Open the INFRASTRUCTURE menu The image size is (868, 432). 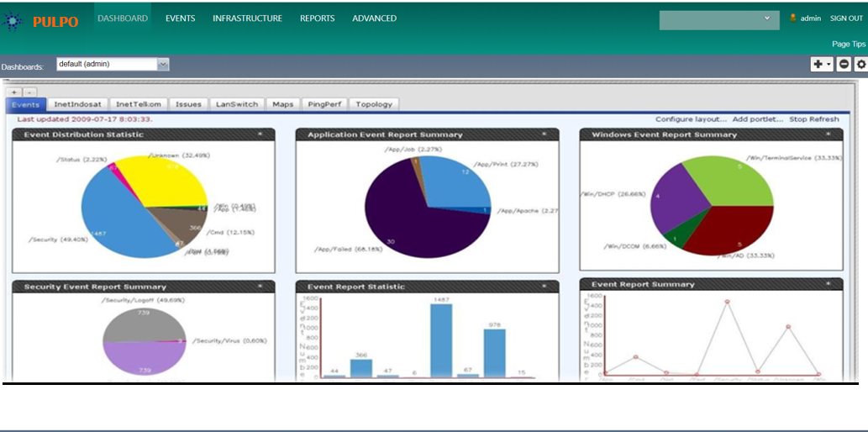[247, 18]
